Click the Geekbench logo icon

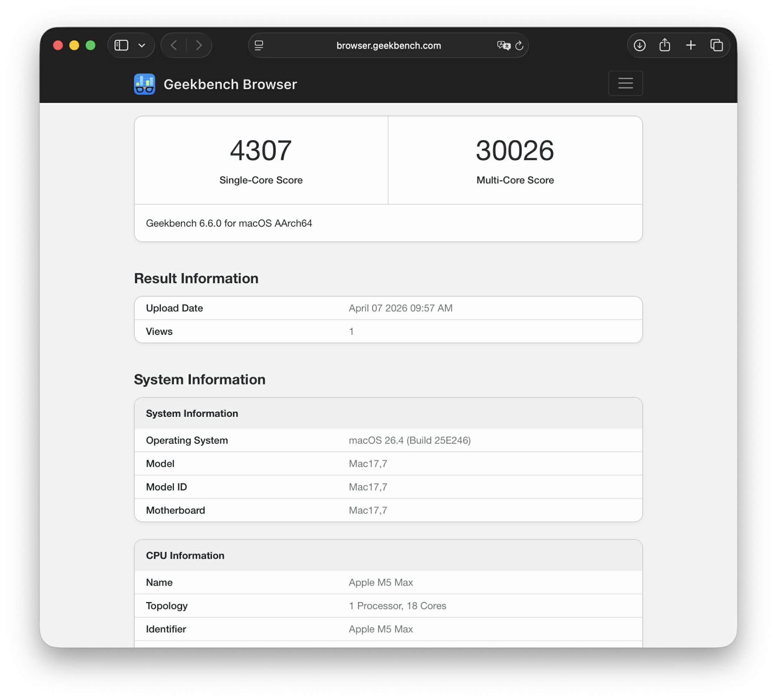[145, 84]
